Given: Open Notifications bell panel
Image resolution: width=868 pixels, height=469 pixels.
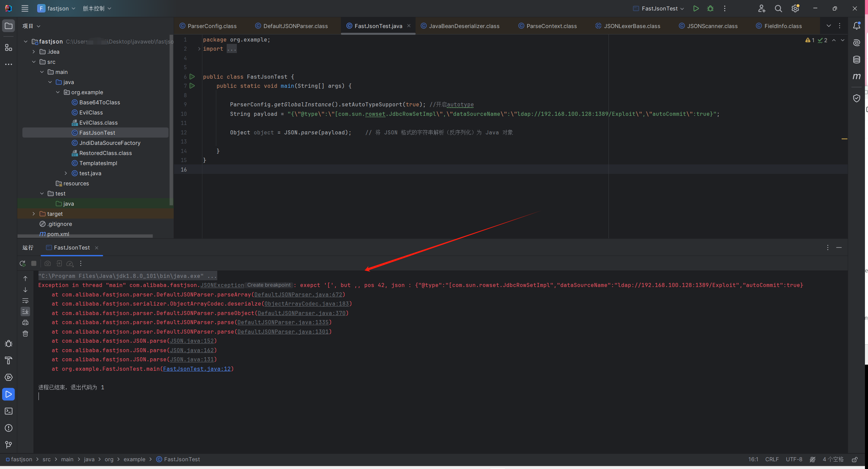Looking at the screenshot, I should point(857,26).
